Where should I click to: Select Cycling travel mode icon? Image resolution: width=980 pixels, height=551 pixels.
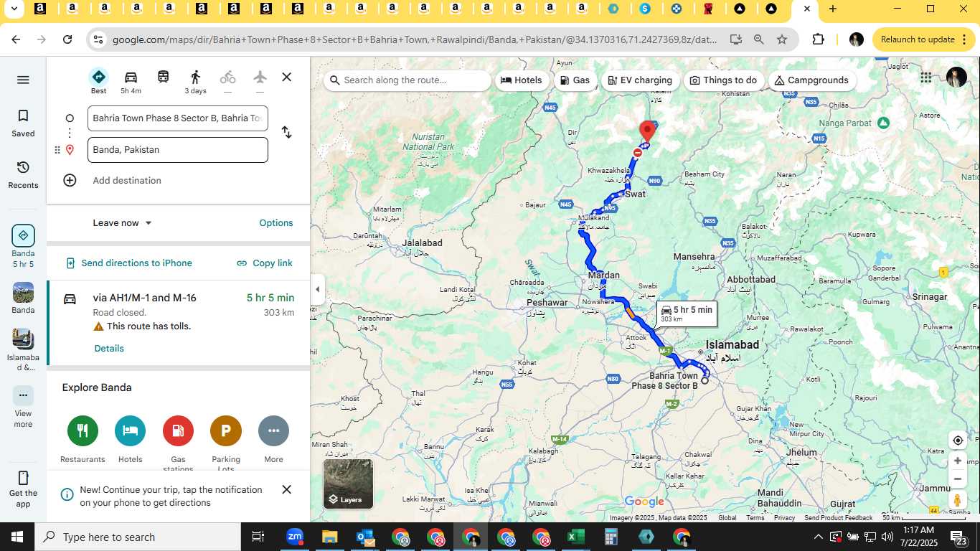pyautogui.click(x=227, y=77)
